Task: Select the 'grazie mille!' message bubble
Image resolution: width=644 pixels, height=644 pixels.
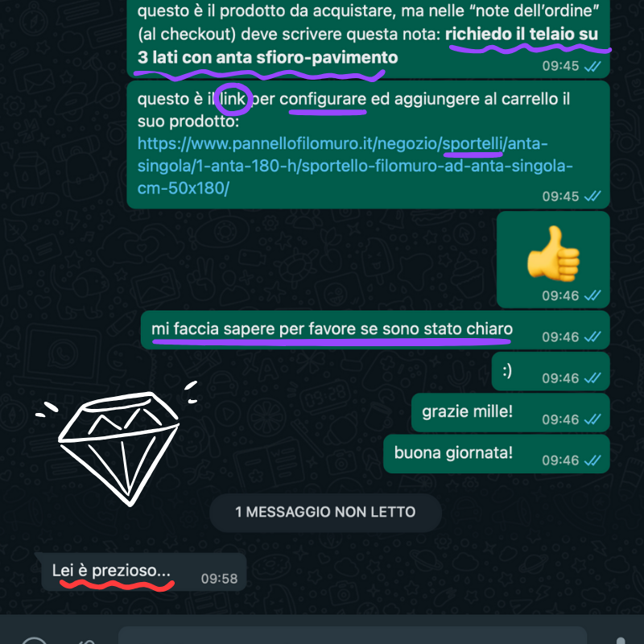Action: [510, 413]
